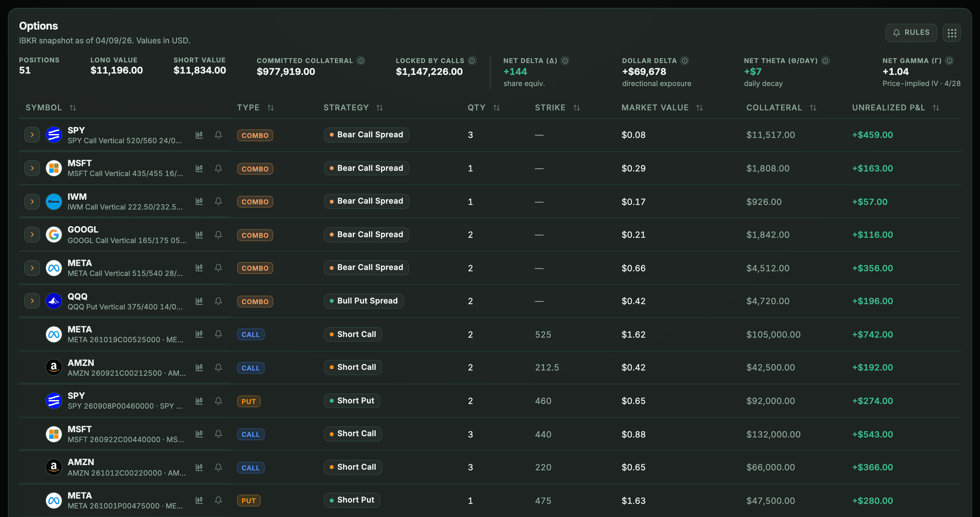The width and height of the screenshot is (980, 517).
Task: Open chart icon for SPY Call Vertical row
Action: click(199, 135)
